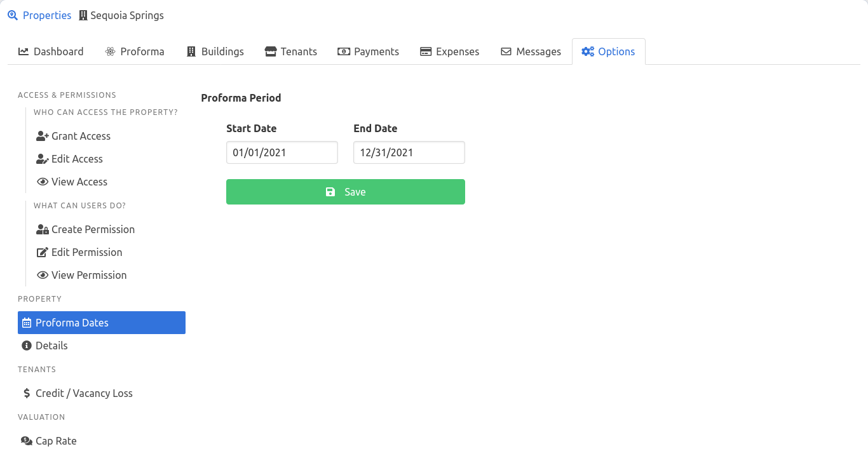The width and height of the screenshot is (868, 470).
Task: Click the View Access eye icon
Action: coord(43,182)
